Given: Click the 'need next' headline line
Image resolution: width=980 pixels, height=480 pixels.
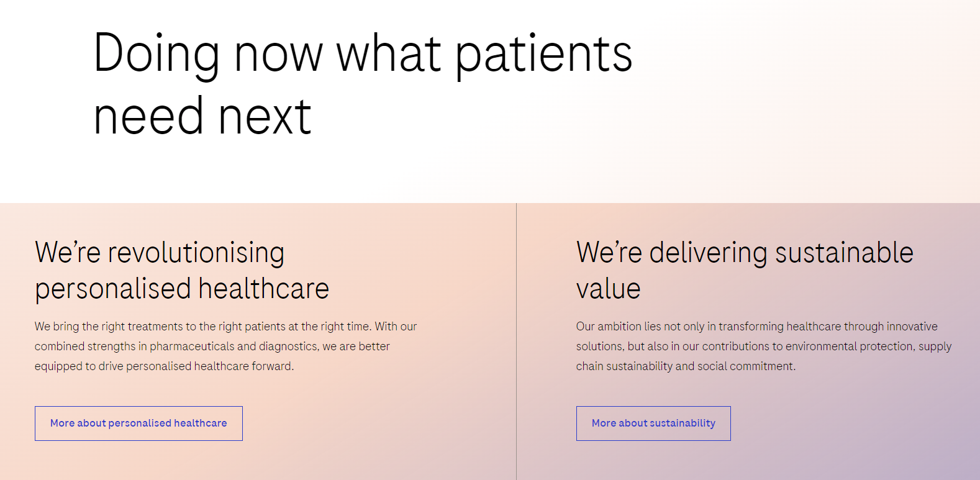Looking at the screenshot, I should pos(202,117).
